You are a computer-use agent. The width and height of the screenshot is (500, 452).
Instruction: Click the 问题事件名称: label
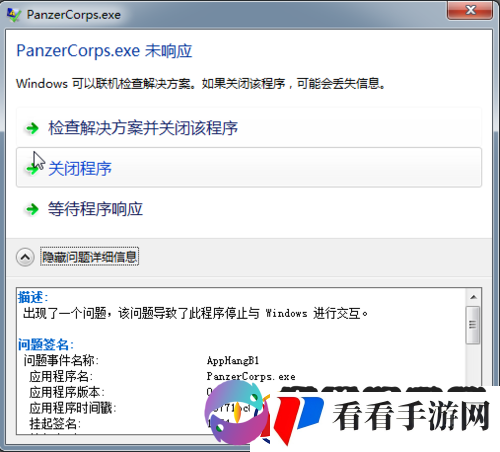point(61,360)
